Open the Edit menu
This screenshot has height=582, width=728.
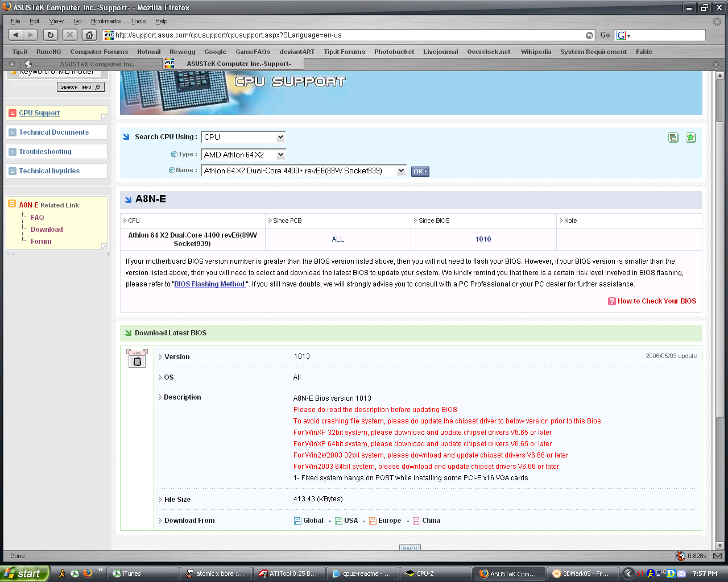pyautogui.click(x=35, y=21)
